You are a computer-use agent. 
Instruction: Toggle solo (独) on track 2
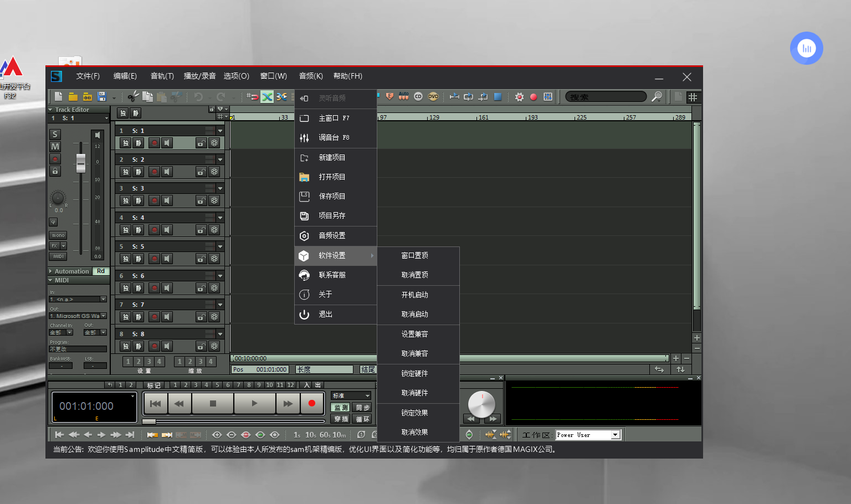click(x=126, y=172)
